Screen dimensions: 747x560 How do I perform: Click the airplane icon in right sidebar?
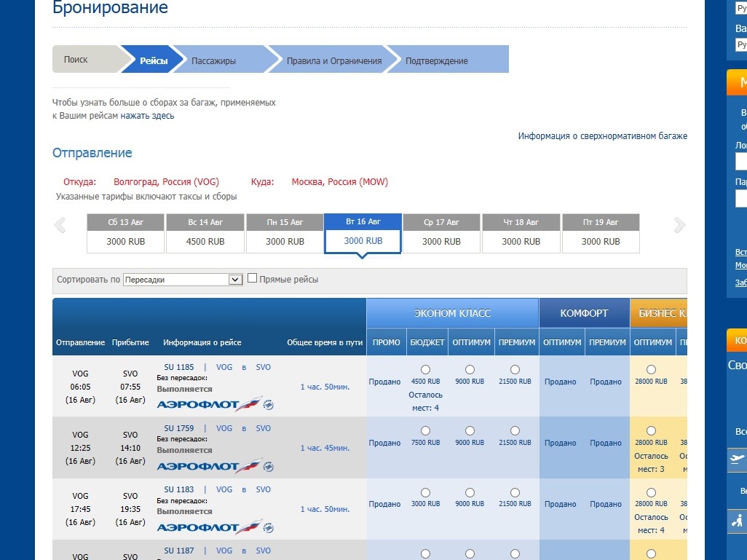(737, 460)
